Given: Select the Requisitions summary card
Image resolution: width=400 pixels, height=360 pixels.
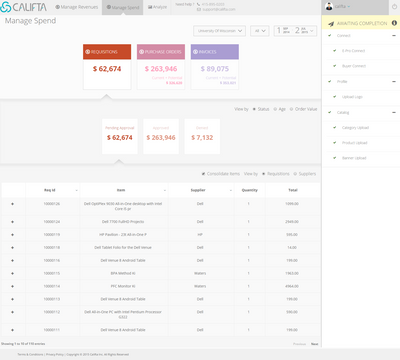Looking at the screenshot, I should (107, 67).
